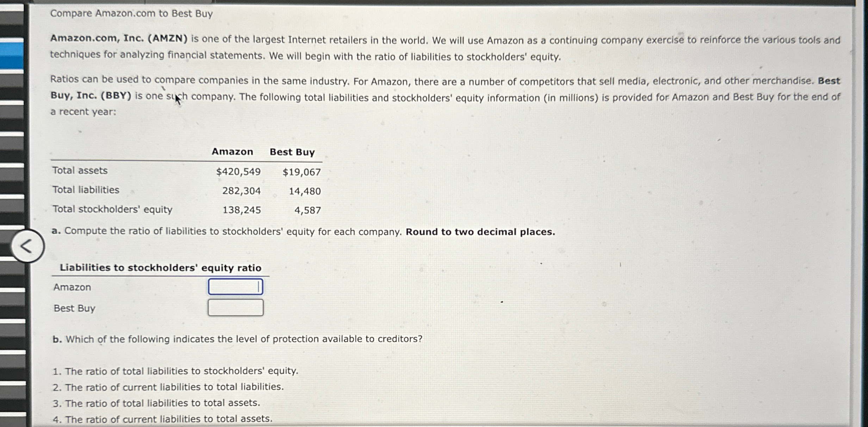This screenshot has width=868, height=427.
Task: Click the Total liabilities row label
Action: tap(86, 190)
